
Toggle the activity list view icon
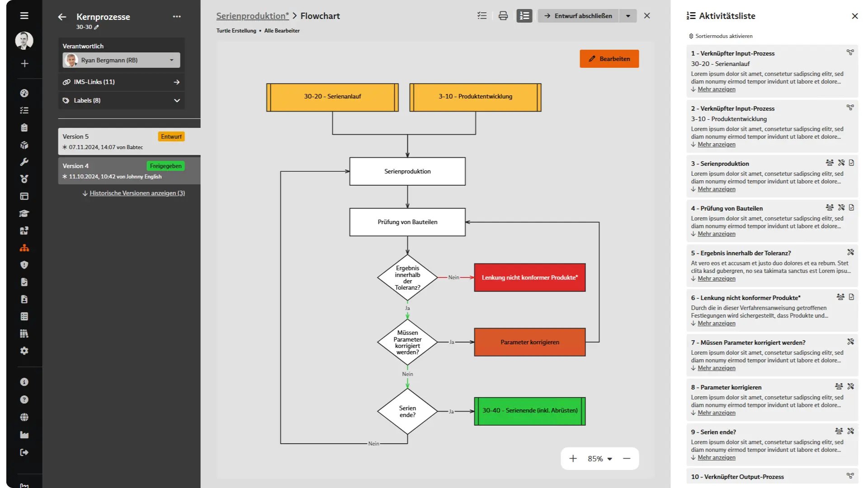(524, 16)
